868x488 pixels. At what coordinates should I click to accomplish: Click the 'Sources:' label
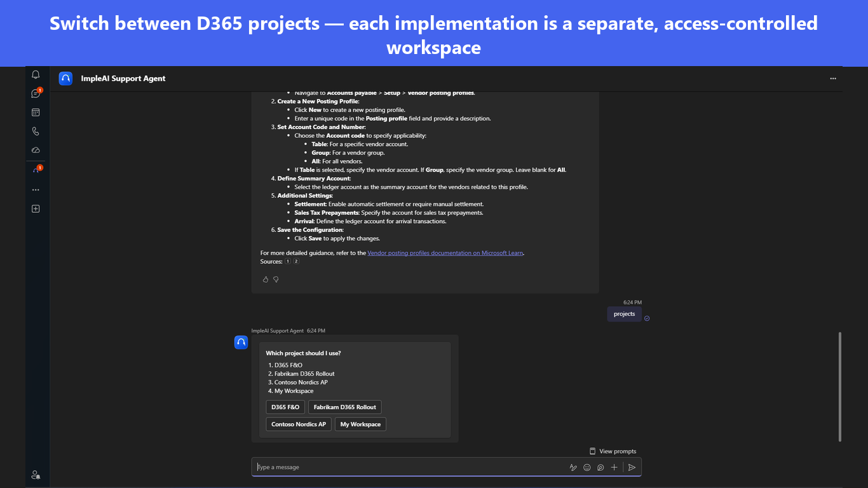[271, 261]
